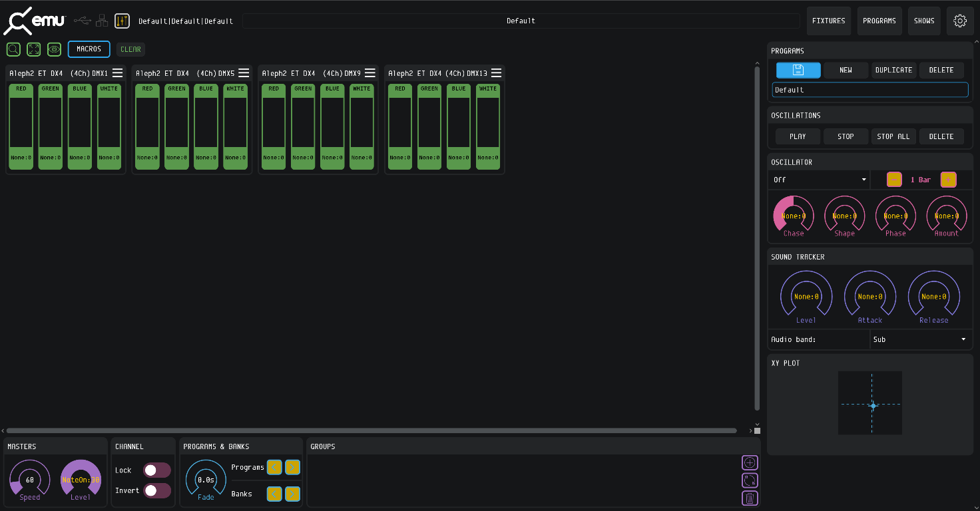Click STOP in the Oscillations panel

pyautogui.click(x=846, y=136)
